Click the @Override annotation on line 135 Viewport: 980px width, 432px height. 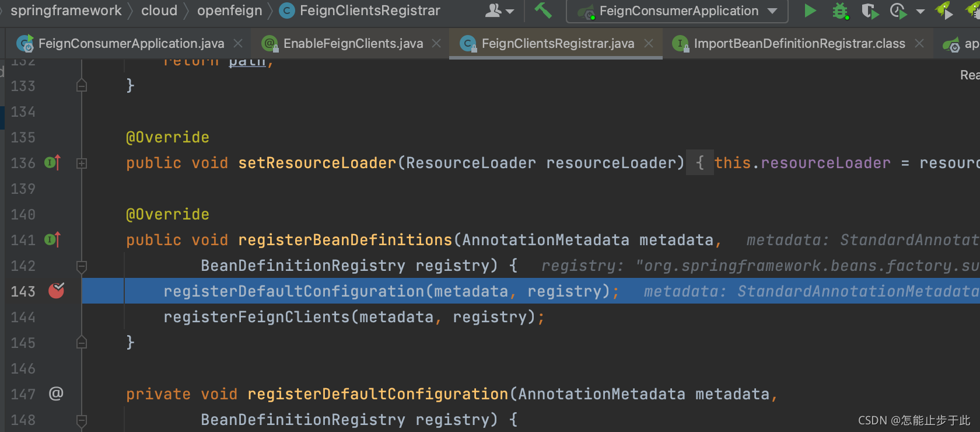pos(167,137)
